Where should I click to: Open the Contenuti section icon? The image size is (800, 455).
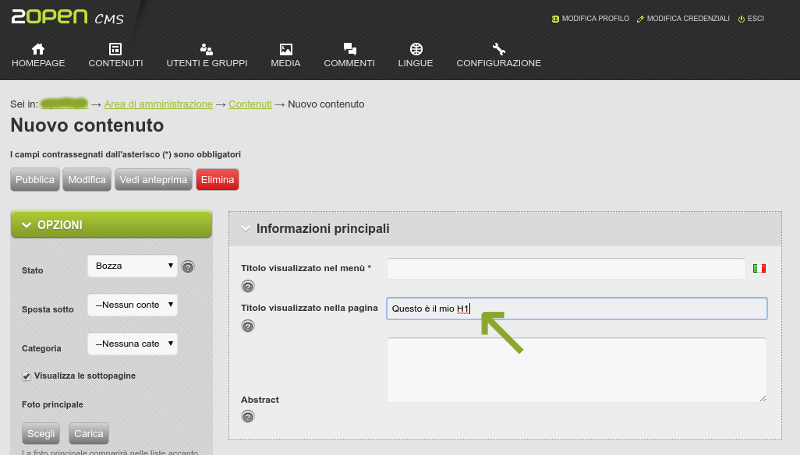(115, 49)
